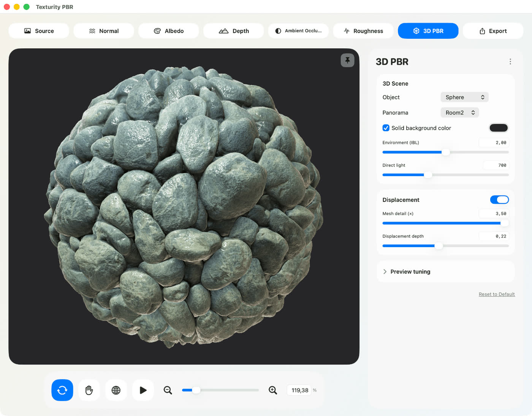532x416 pixels.
Task: Click the 3D Scene section heading
Action: tap(395, 84)
